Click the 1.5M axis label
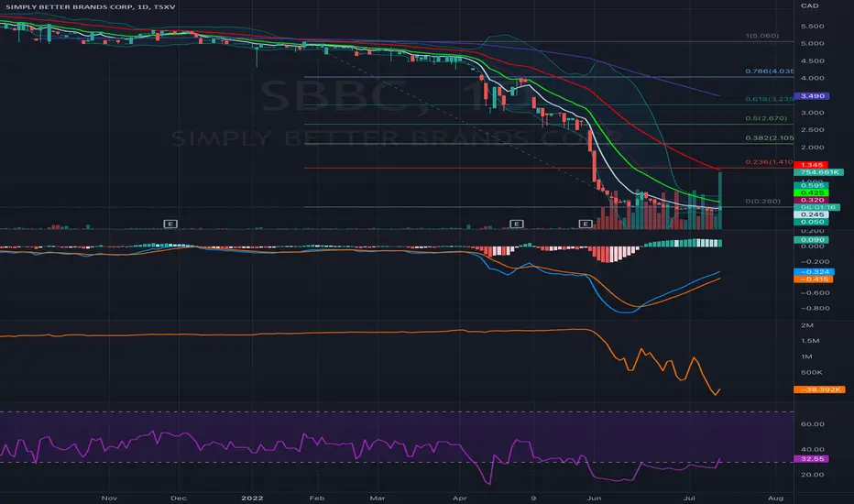Screen dimensions: 854x504 pyautogui.click(x=810, y=341)
